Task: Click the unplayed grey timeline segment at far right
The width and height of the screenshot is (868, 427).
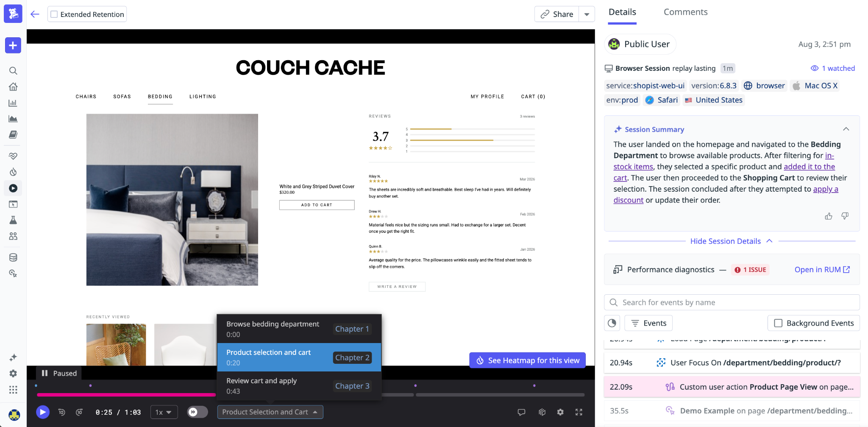Action: pos(500,395)
